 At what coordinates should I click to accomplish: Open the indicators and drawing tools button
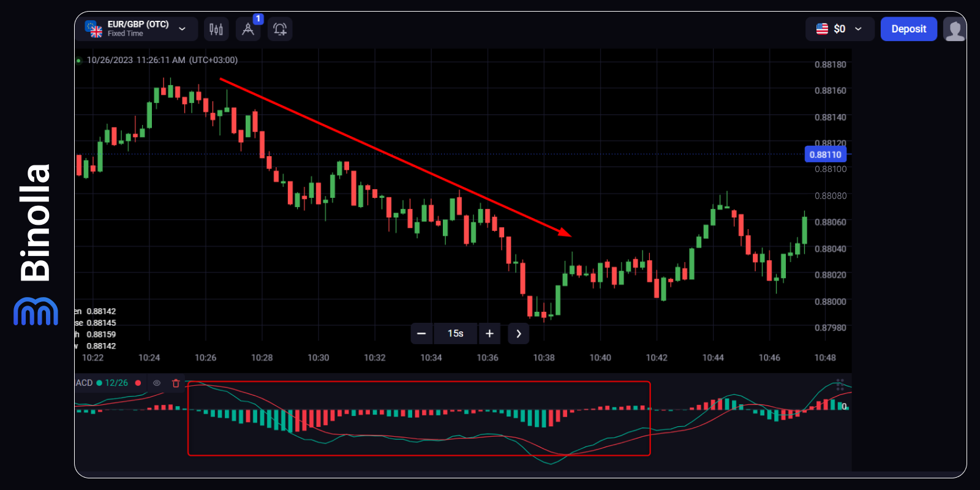pos(248,29)
